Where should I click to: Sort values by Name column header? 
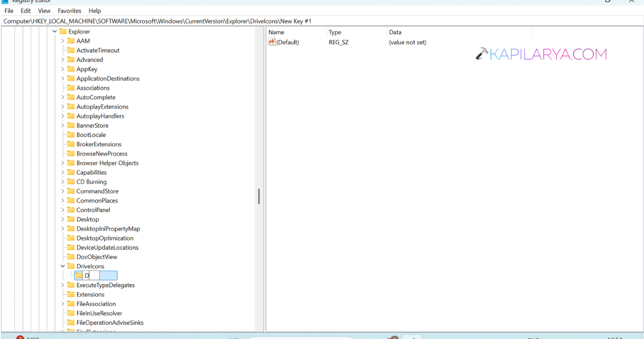(296, 32)
